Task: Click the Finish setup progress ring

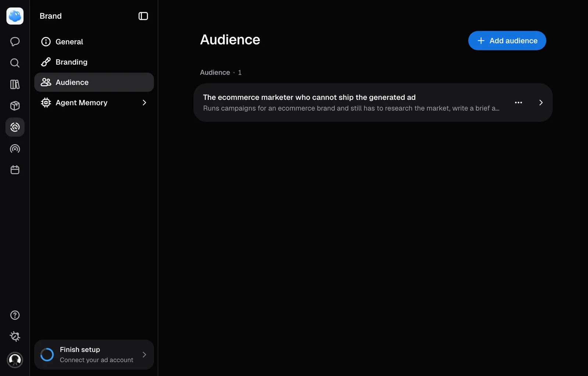Action: (47, 355)
